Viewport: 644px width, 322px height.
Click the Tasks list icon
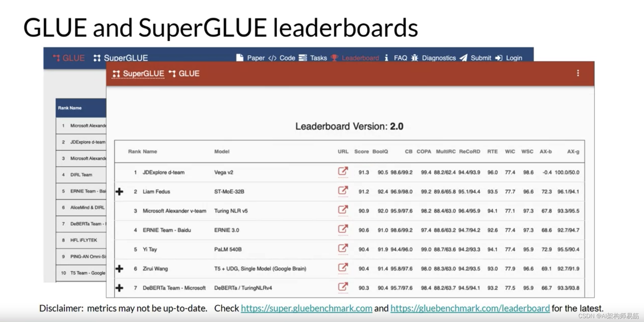click(303, 58)
